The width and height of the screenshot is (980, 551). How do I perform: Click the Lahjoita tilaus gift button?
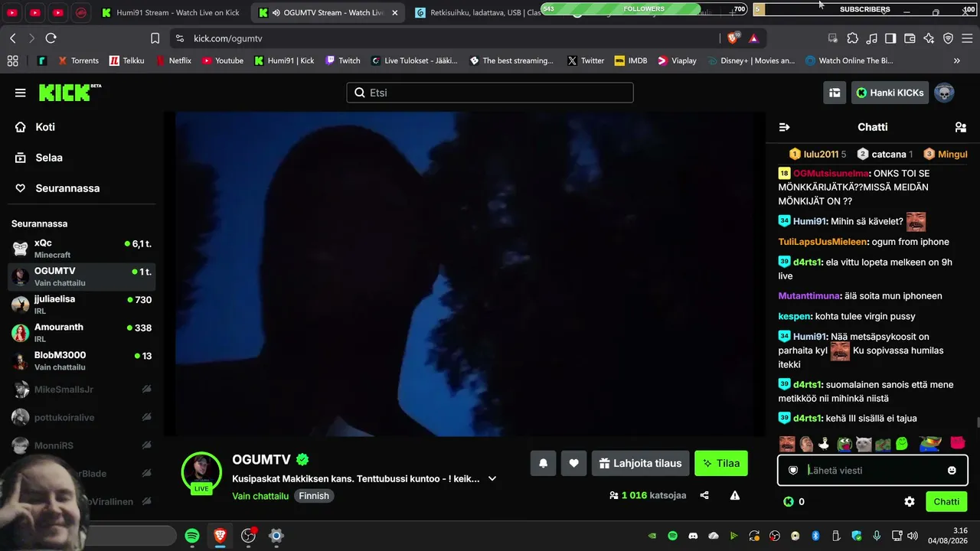click(x=640, y=463)
